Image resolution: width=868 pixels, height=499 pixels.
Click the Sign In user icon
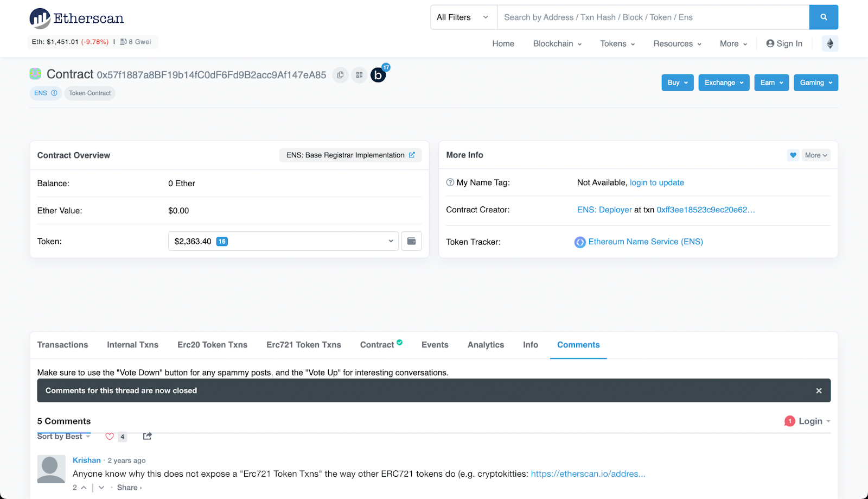(x=770, y=43)
